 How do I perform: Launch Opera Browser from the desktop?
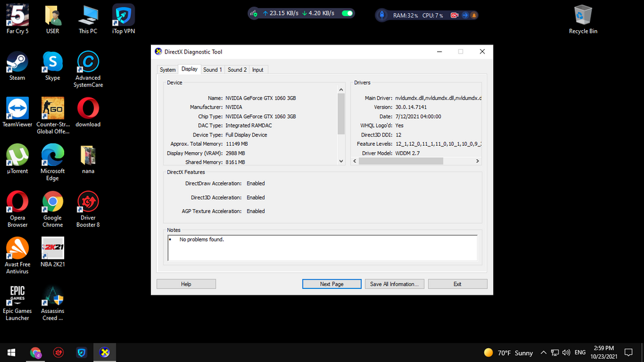click(17, 210)
